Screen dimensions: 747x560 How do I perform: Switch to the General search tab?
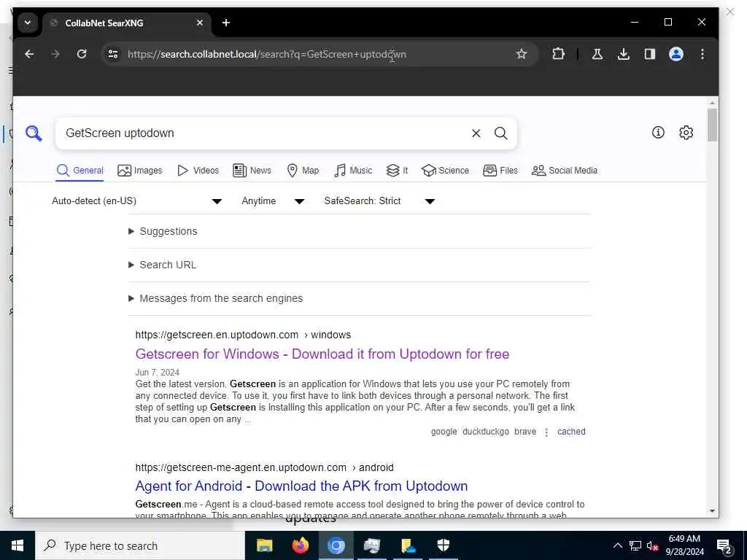click(80, 171)
